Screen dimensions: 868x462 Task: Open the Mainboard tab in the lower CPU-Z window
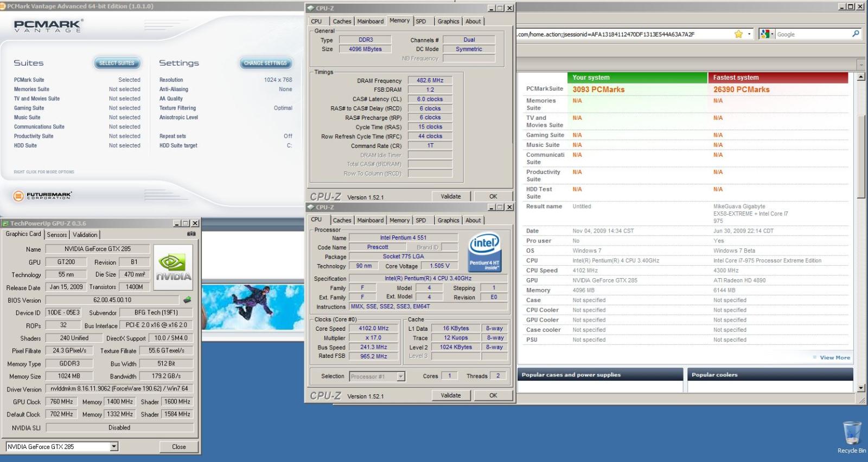pos(371,220)
